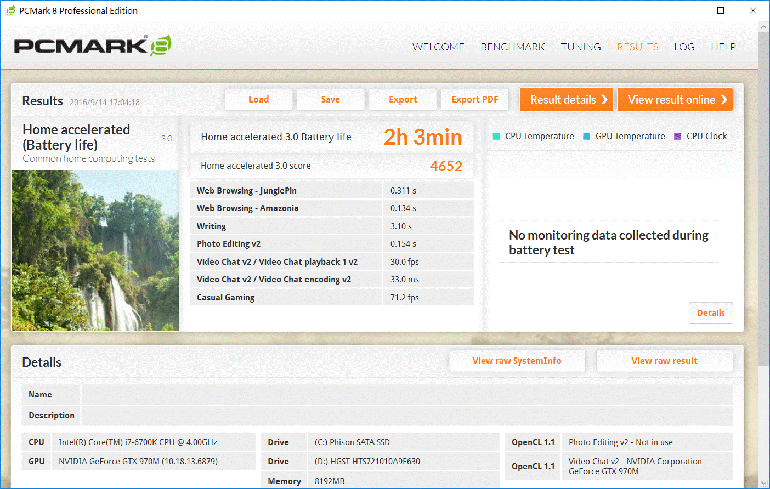
Task: Close the PCMark 8 window
Action: (x=753, y=10)
